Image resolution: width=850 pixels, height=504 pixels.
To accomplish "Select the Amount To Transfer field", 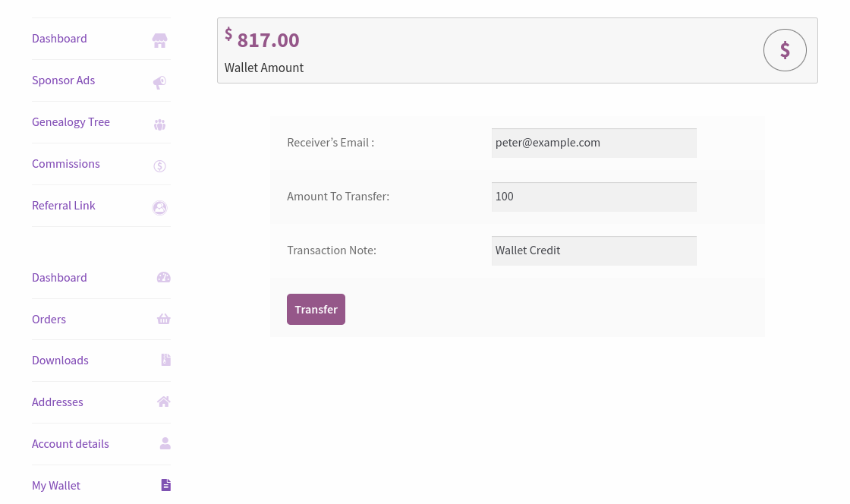I will coord(594,197).
